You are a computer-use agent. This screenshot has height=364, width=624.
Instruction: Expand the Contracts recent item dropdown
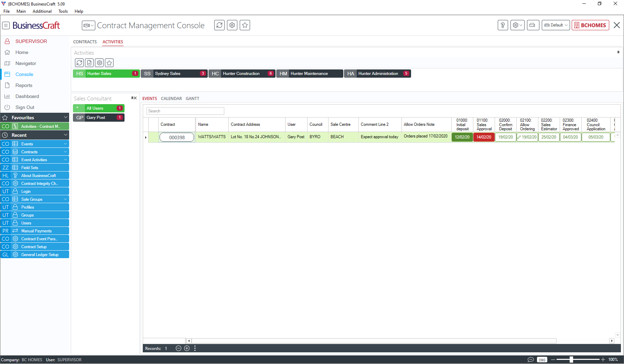(x=65, y=152)
